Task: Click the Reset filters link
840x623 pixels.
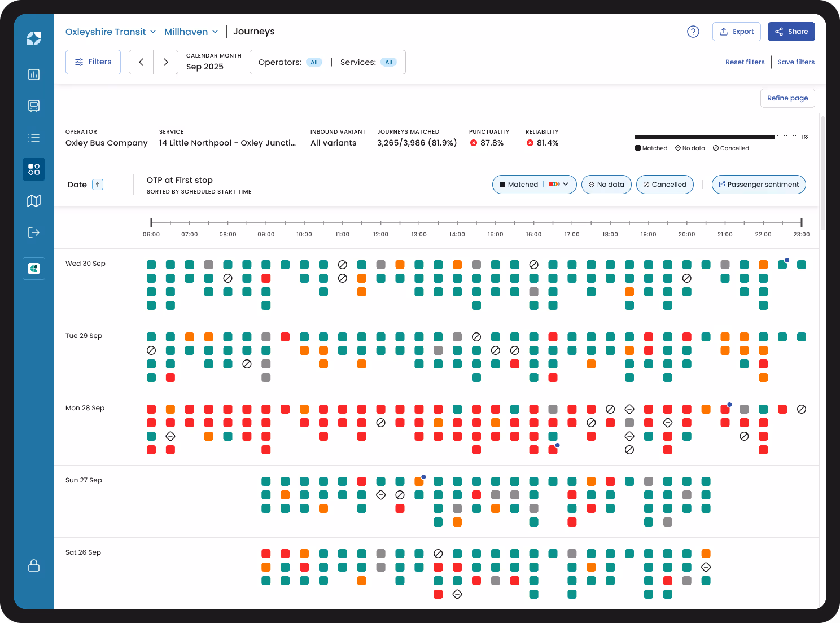Action: (745, 62)
